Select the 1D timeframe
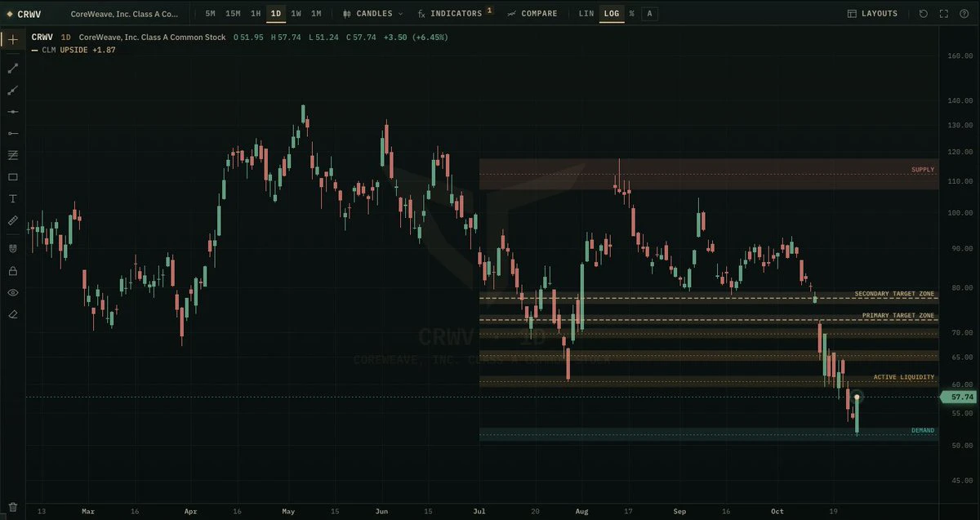Image resolution: width=980 pixels, height=520 pixels. coord(276,14)
